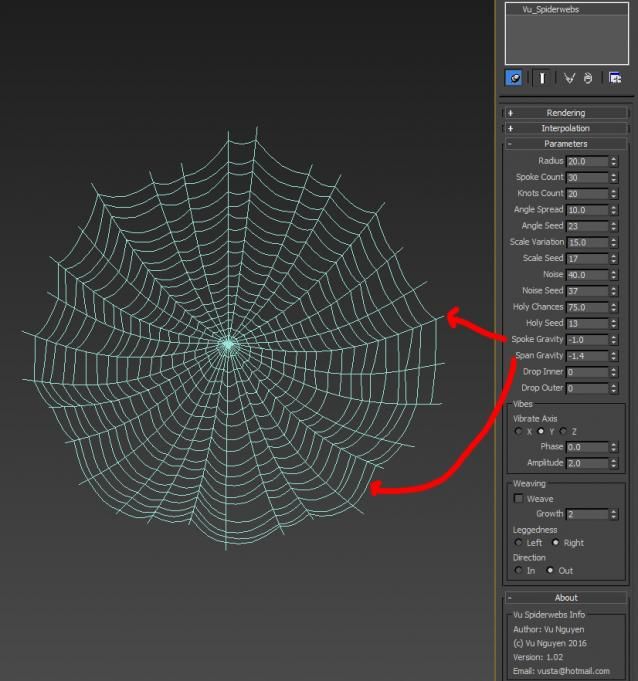Viewport: 638px width, 681px height.
Task: Click Remove Modifier from stack icon
Action: [588, 78]
